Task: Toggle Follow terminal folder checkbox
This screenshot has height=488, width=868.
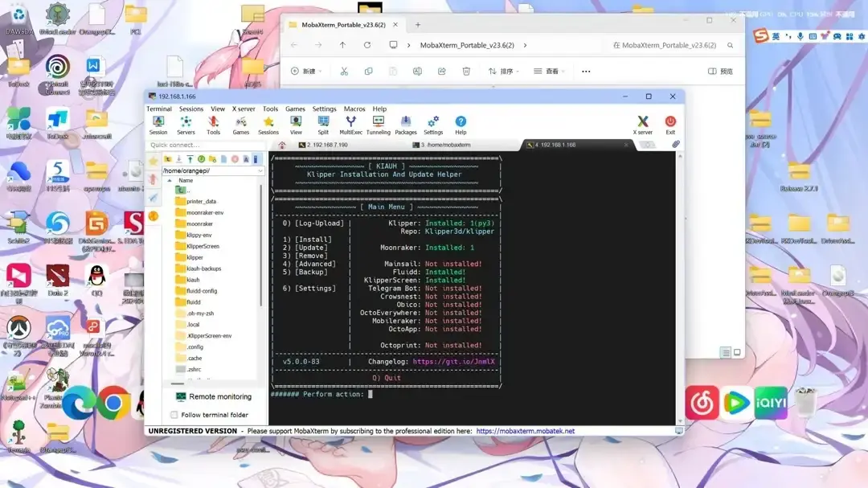Action: coord(174,415)
